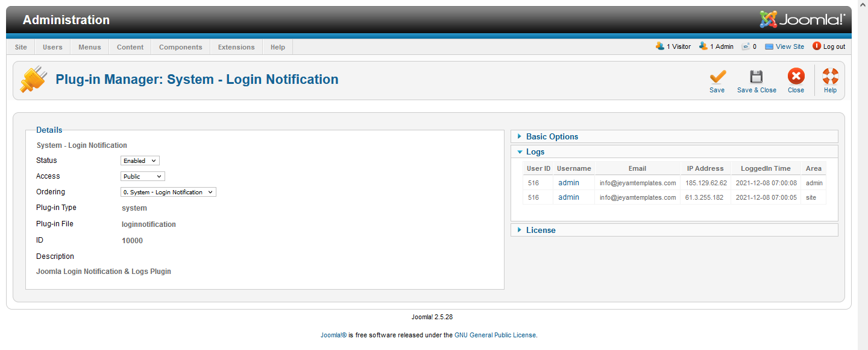868x350 pixels.
Task: Click the Joomla! 2.5.28 version text
Action: point(432,317)
